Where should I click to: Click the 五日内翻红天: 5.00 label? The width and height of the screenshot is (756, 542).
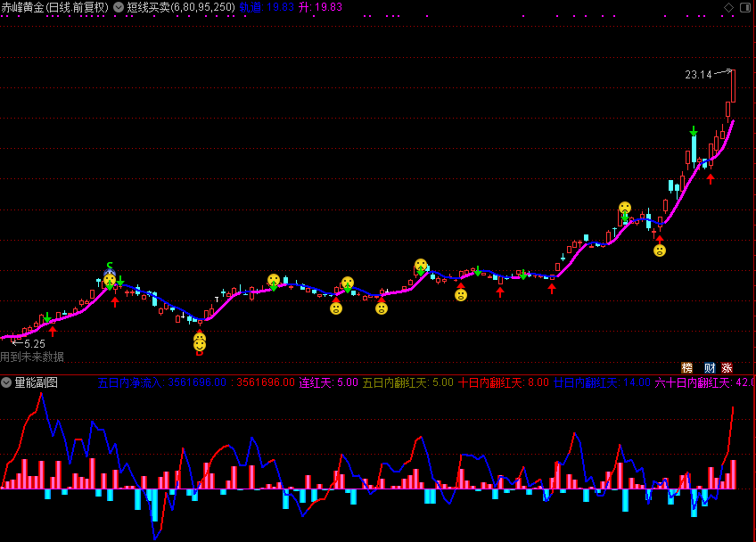pos(408,382)
